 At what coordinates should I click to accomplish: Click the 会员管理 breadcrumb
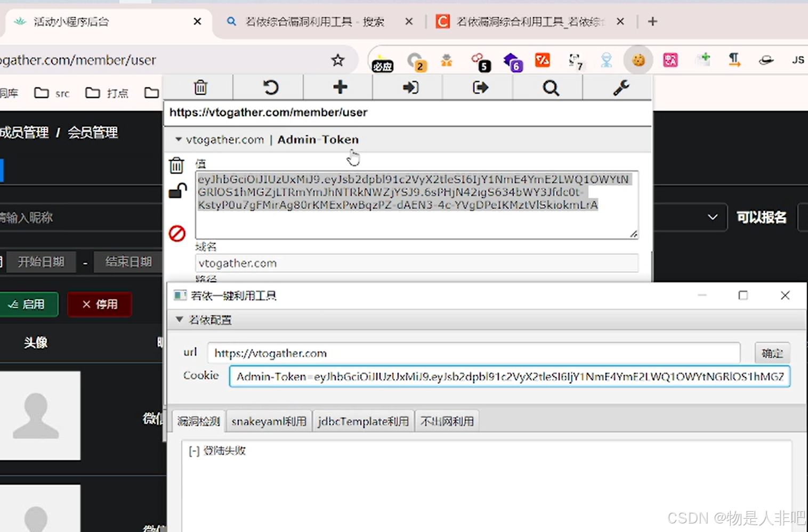(93, 132)
